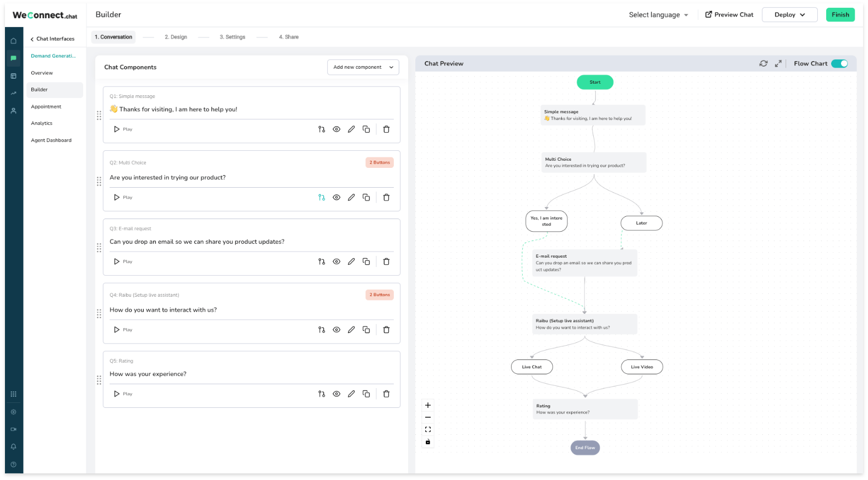
Task: Delete the Q1 Simple message component
Action: pyautogui.click(x=386, y=129)
